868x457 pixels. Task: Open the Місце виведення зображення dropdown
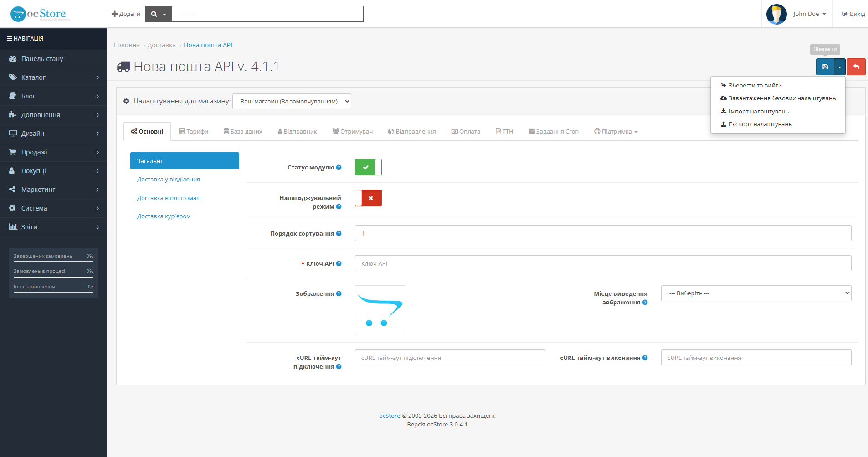pos(756,293)
